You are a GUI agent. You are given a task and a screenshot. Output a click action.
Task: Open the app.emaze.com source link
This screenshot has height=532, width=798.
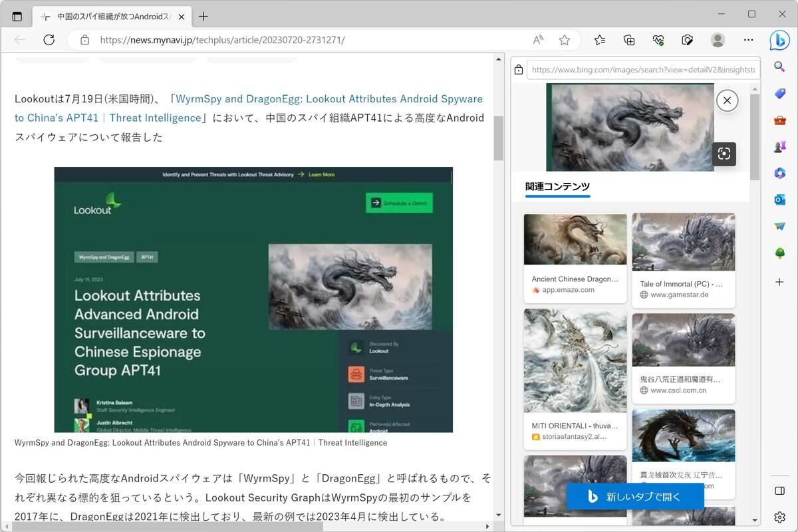[569, 290]
